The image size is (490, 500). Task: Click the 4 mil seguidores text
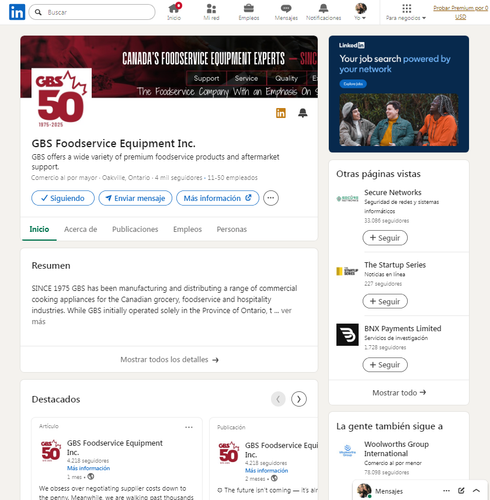(178, 178)
